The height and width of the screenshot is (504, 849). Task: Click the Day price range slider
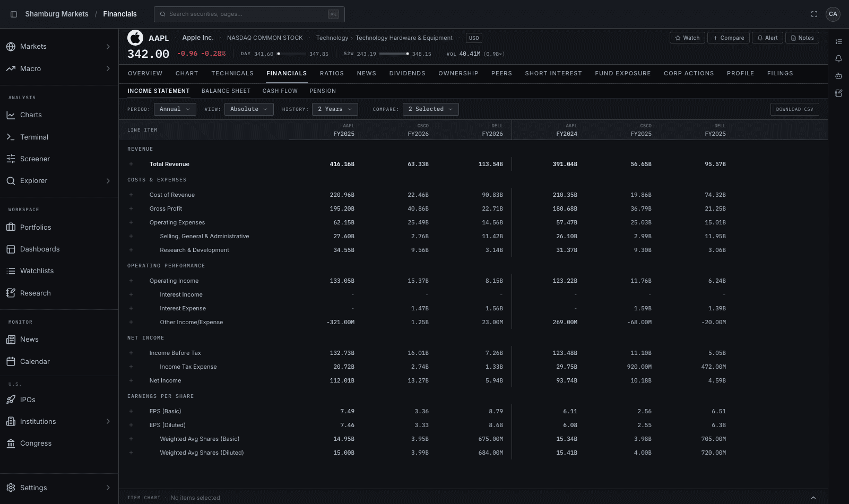point(291,54)
